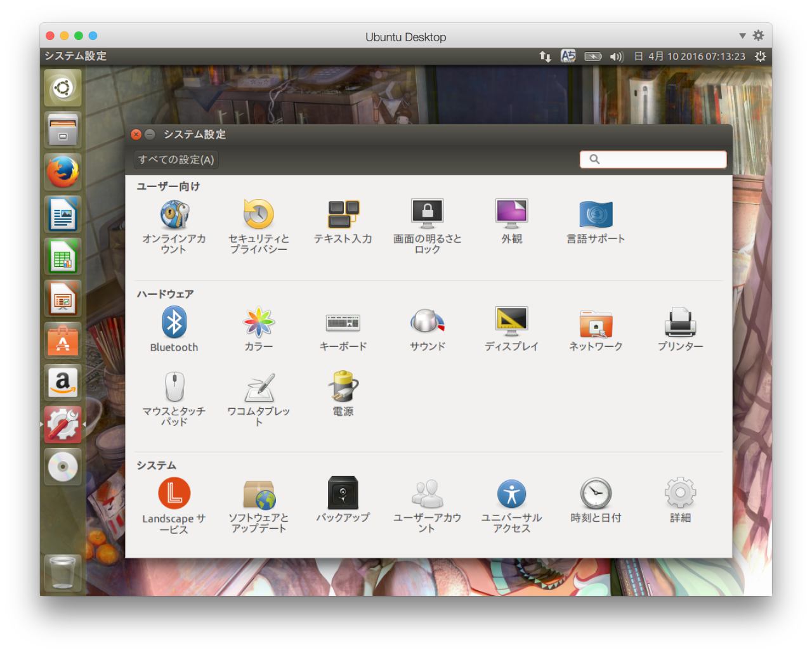The width and height of the screenshot is (812, 653).
Task: Open Power (電源) settings
Action: point(343,394)
